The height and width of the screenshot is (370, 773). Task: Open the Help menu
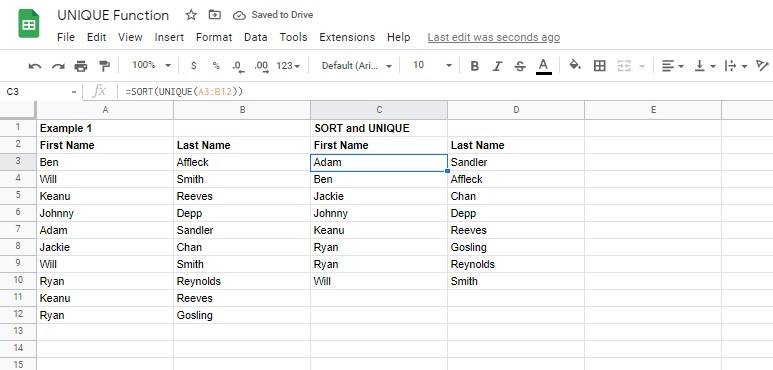398,37
